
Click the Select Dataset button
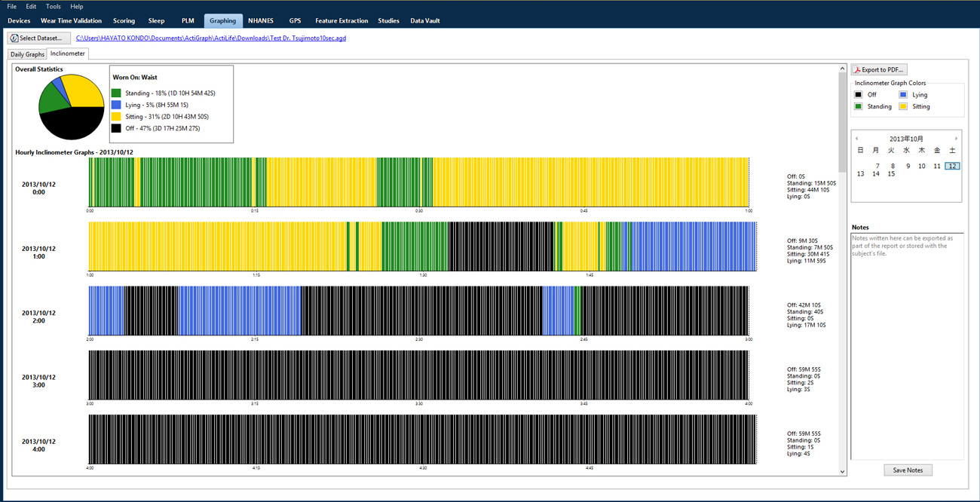coord(38,38)
